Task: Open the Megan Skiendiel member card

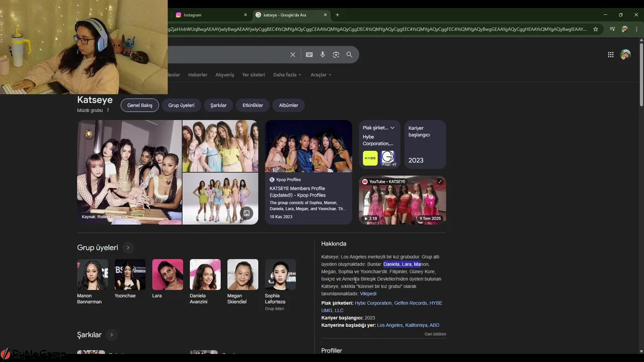Action: coord(243,282)
